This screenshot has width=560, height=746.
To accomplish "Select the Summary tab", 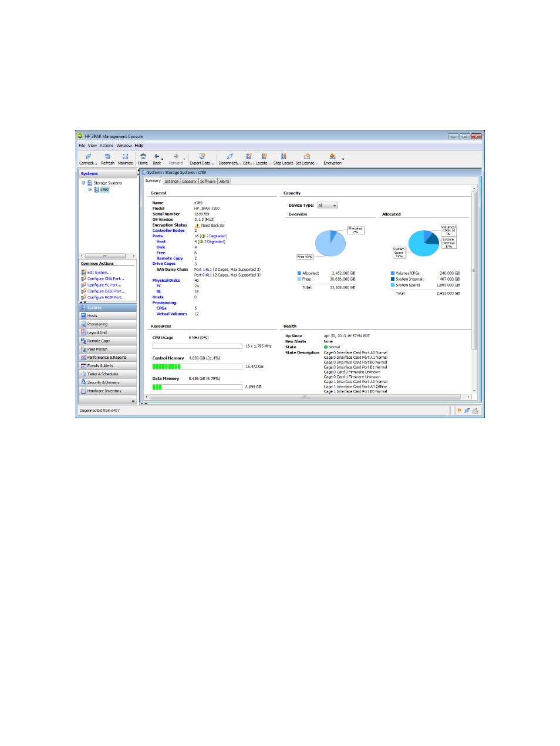I will [153, 181].
